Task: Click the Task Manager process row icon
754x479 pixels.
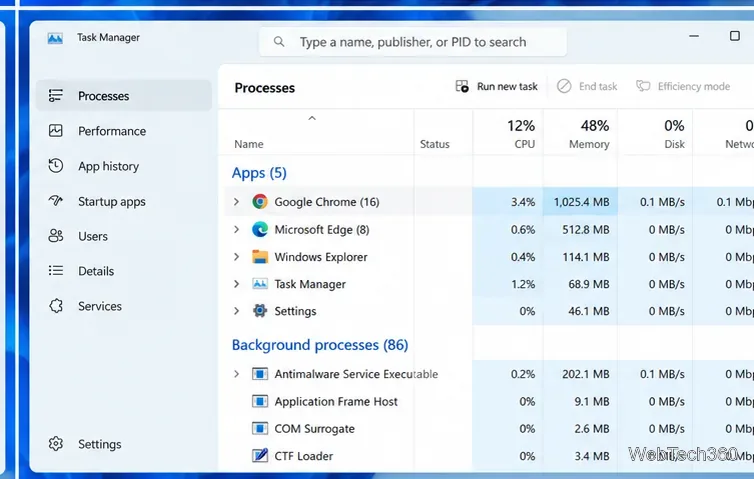Action: coord(260,284)
